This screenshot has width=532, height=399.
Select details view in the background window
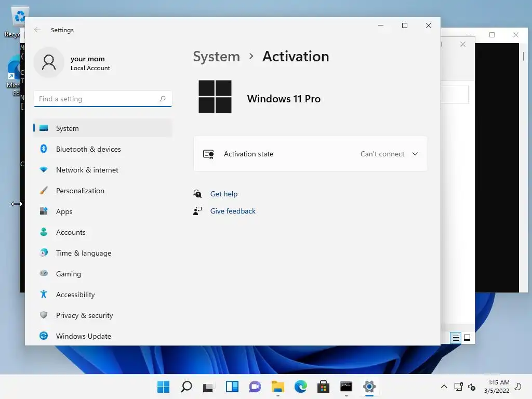[456, 338]
